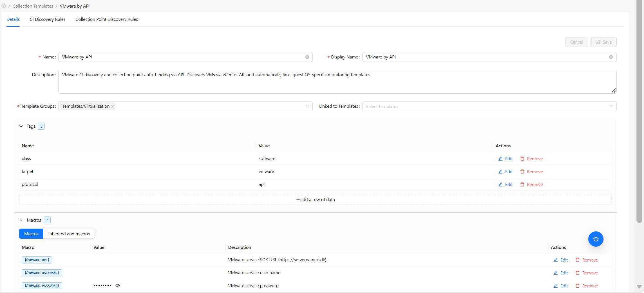644x293 pixels.
Task: Go to the home icon in breadcrumb
Action: [4, 6]
